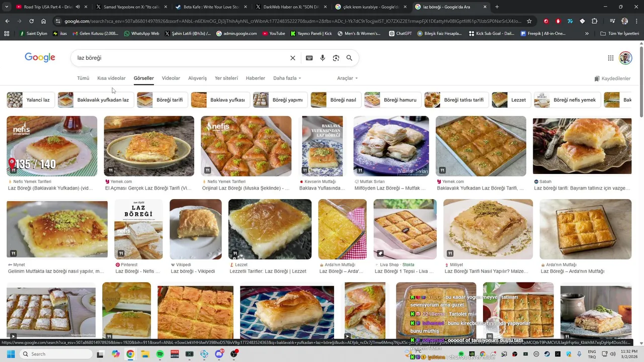Submit the search with the magnifier icon
Viewport: 644px width, 362px height.
349,58
